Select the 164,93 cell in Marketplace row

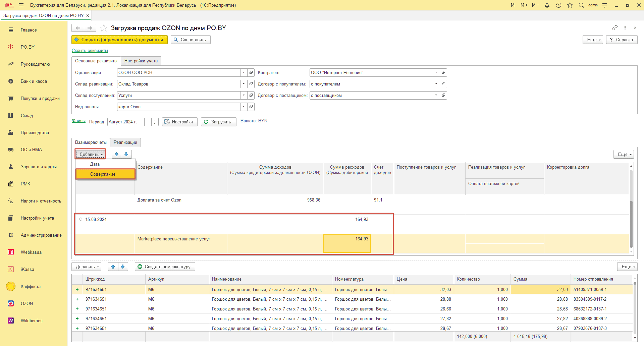pos(347,243)
